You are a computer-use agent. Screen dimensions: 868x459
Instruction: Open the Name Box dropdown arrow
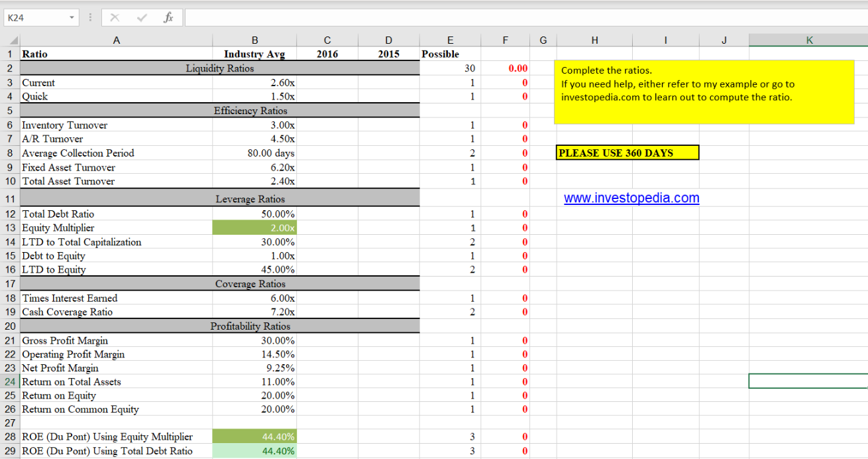click(x=73, y=17)
